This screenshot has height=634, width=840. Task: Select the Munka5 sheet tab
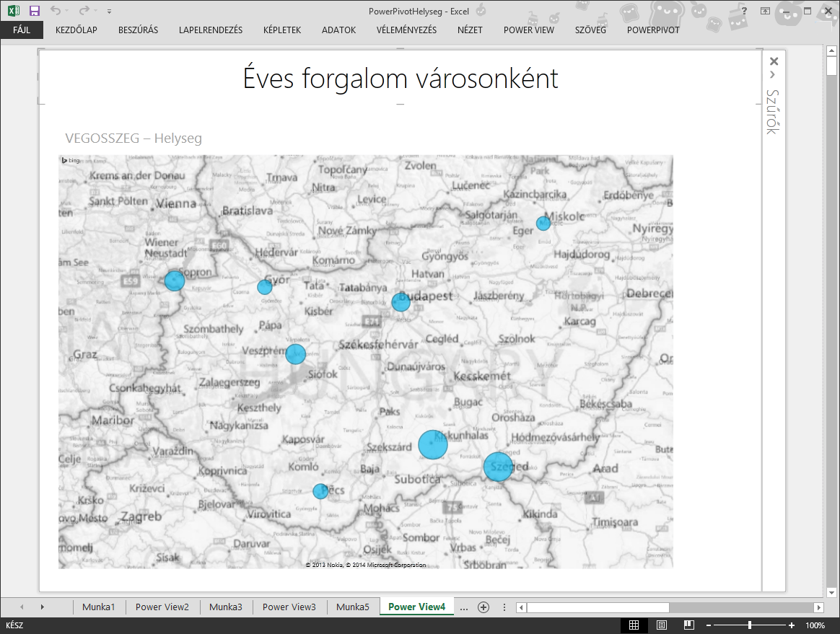pyautogui.click(x=352, y=607)
